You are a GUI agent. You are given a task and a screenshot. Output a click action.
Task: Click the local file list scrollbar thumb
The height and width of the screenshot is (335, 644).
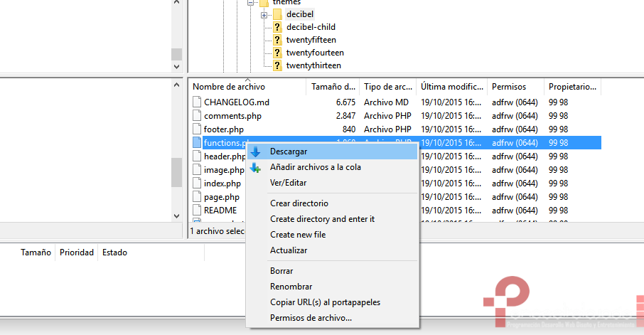point(176,172)
